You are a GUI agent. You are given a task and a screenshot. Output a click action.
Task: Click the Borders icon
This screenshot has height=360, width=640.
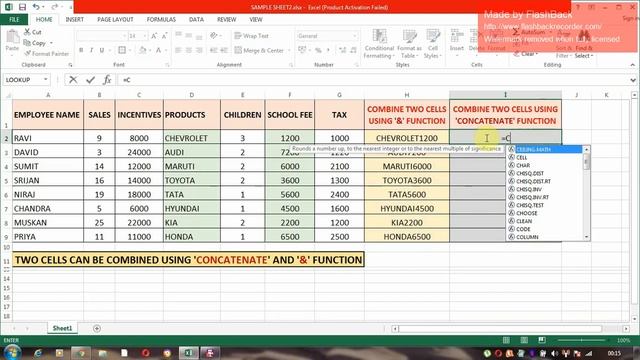coord(122,50)
